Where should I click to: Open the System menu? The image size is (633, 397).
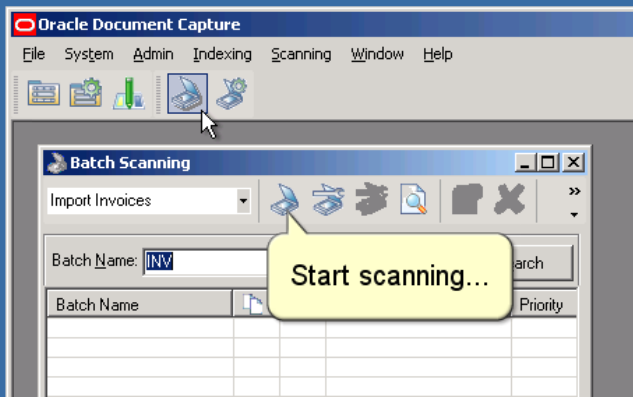pos(89,54)
